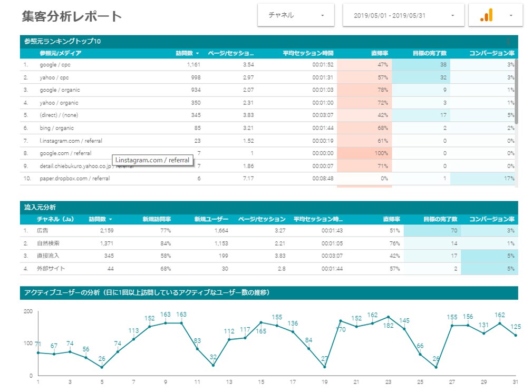The image size is (532, 392).
Task: Click the sort arrow beside 訪問数 in 参照元ランキングトップ10
Action: (198, 53)
